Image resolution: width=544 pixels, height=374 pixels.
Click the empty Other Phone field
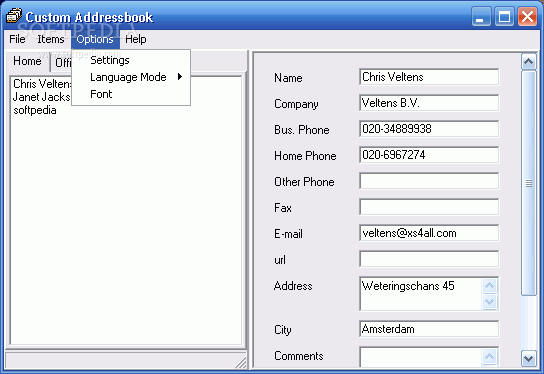point(429,181)
